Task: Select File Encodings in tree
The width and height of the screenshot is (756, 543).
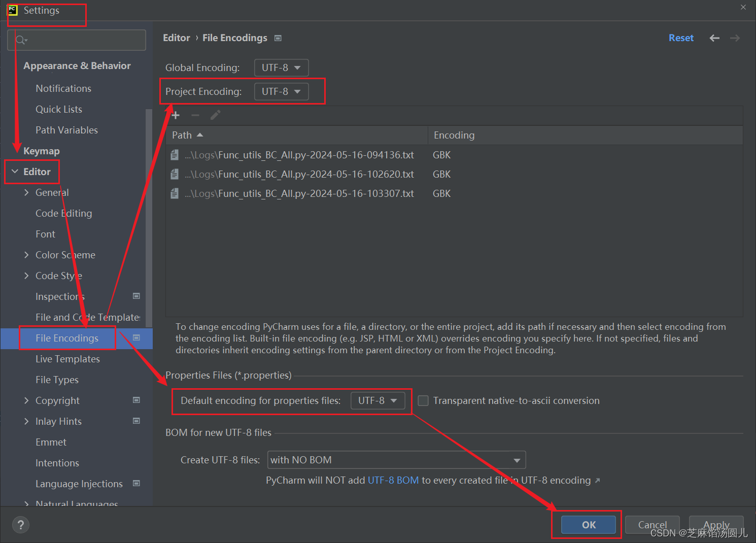Action: tap(67, 338)
